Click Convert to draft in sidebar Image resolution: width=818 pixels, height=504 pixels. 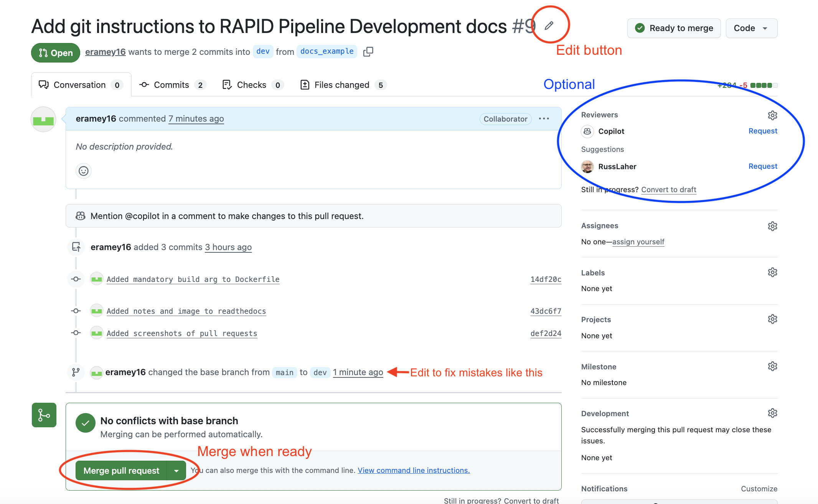[669, 189]
